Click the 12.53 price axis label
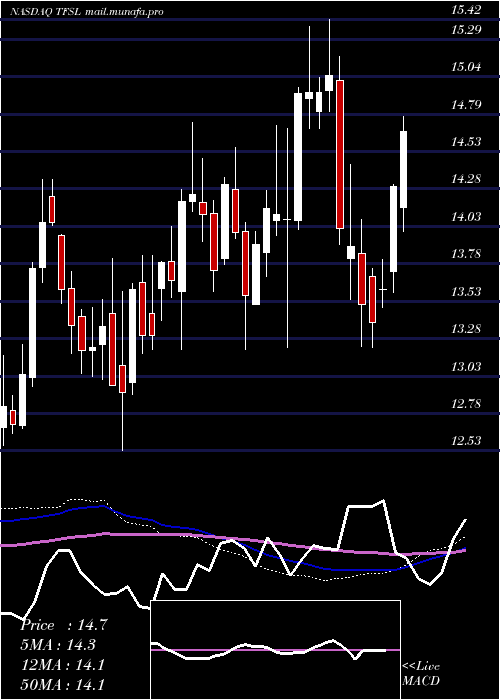This screenshot has width=500, height=700. tap(466, 442)
